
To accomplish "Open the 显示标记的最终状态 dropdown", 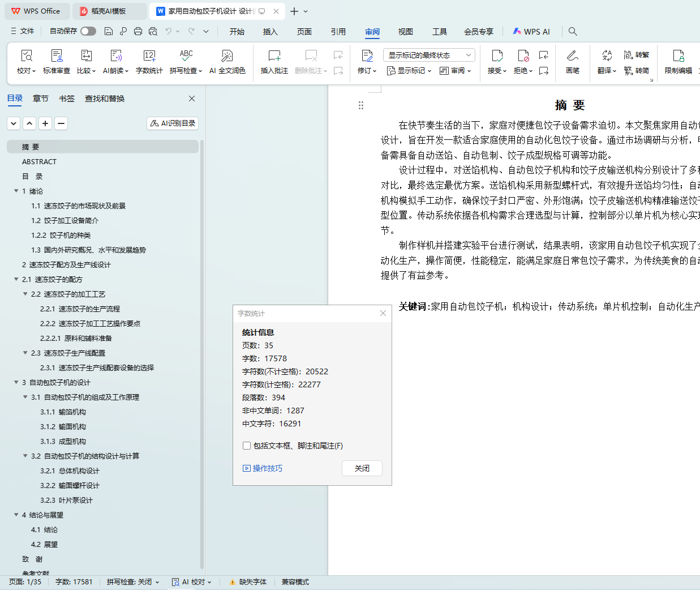I will pos(428,55).
